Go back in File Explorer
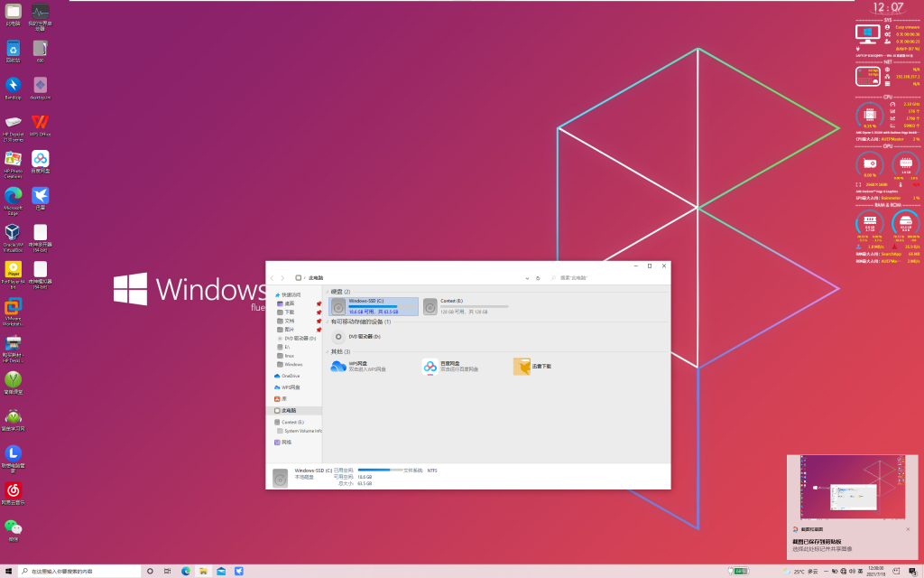This screenshot has height=578, width=924. point(272,278)
